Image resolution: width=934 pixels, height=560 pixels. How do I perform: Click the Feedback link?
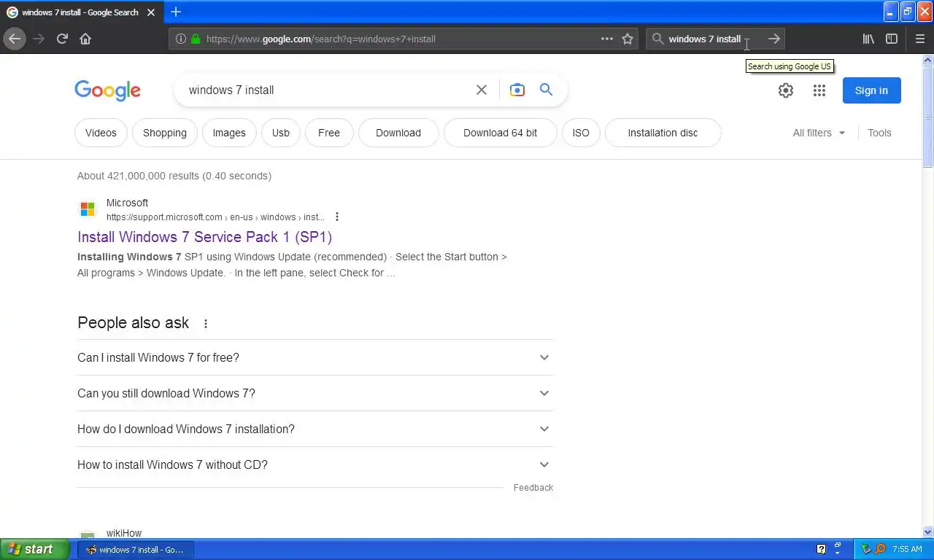tap(533, 488)
